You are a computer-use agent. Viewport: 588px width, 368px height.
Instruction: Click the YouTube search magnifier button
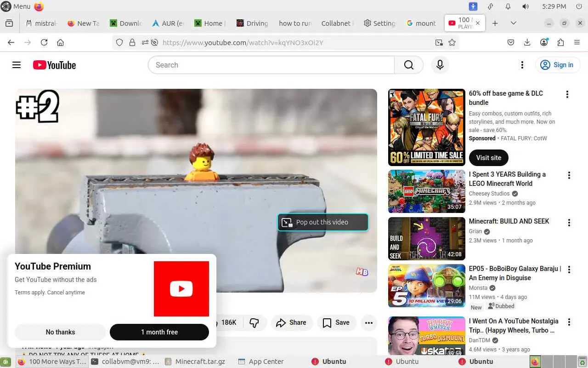(409, 65)
